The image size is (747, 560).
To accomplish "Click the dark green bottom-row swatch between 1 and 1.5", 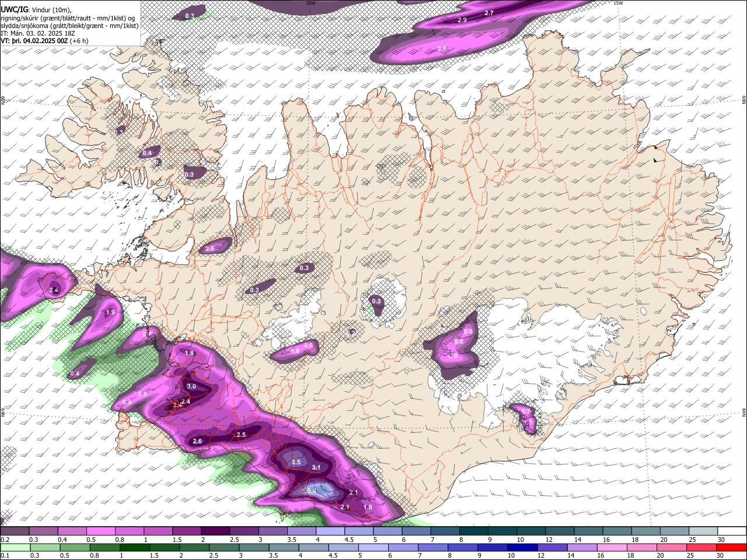I will (134, 547).
